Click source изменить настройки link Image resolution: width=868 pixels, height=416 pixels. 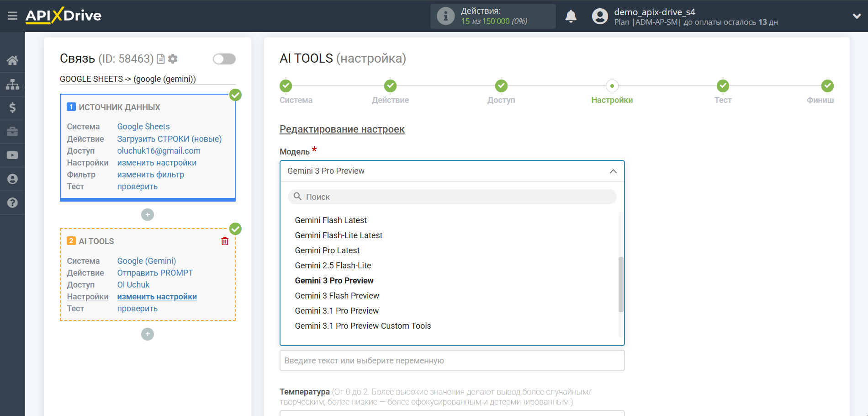(x=157, y=163)
